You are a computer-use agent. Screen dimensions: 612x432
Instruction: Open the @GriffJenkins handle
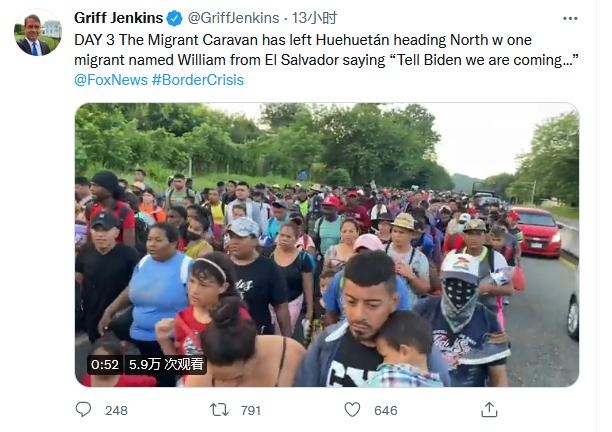pyautogui.click(x=233, y=18)
